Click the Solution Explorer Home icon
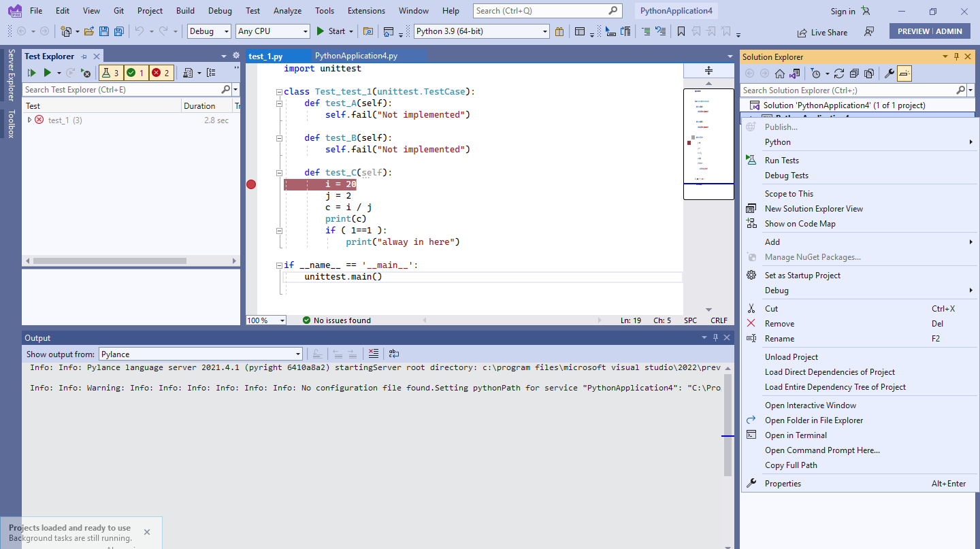Viewport: 980px width, 549px height. coord(780,73)
